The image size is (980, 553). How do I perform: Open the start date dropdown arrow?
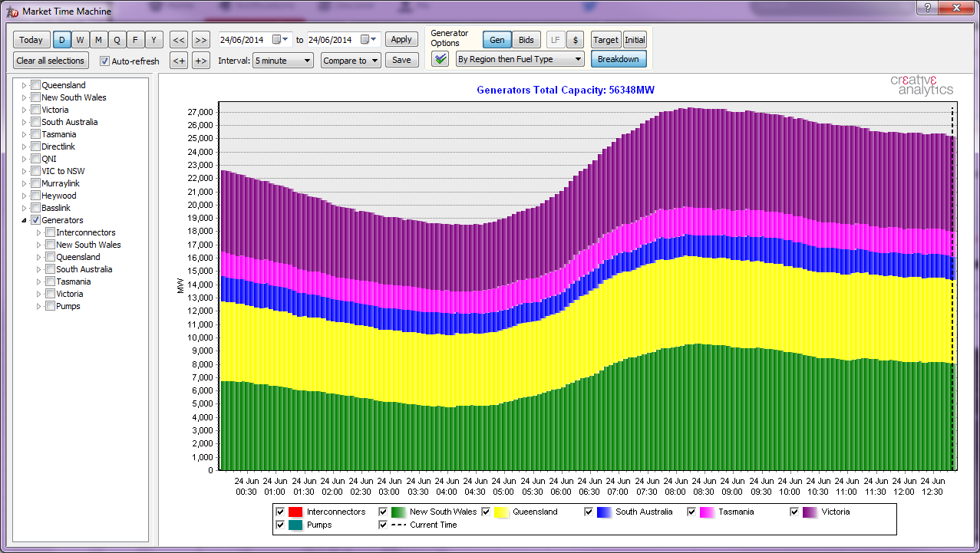(286, 39)
